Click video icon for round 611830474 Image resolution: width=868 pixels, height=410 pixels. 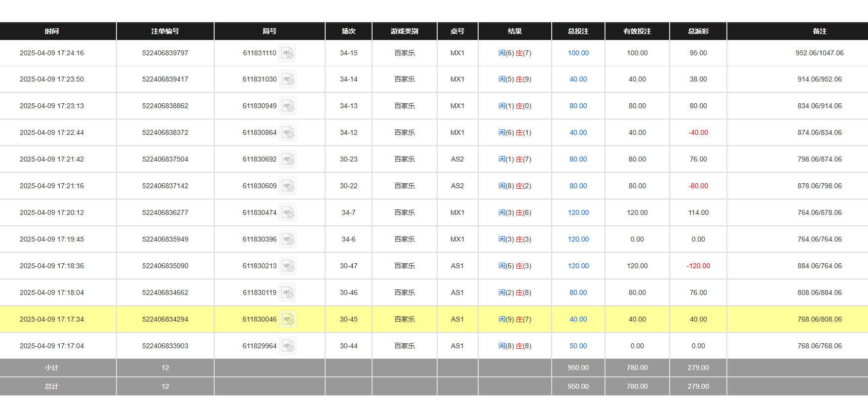point(288,212)
